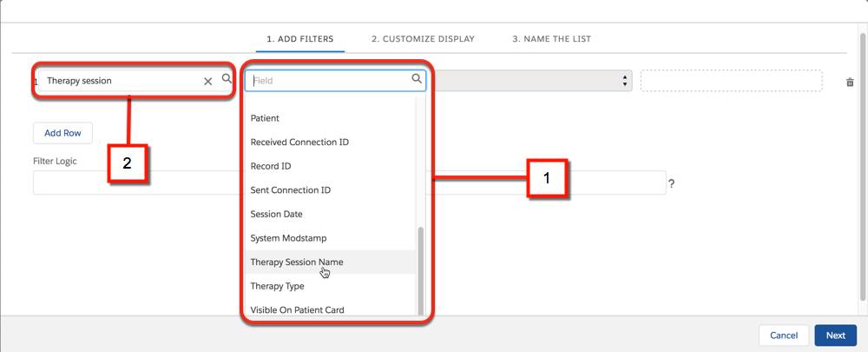
Task: Pick Session Date from the list
Action: coord(330,214)
